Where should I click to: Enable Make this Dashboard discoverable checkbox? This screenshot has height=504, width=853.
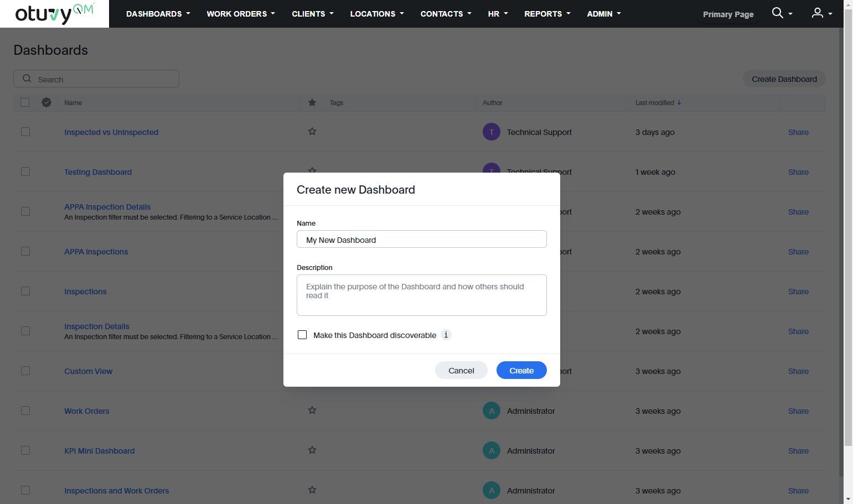(x=302, y=335)
